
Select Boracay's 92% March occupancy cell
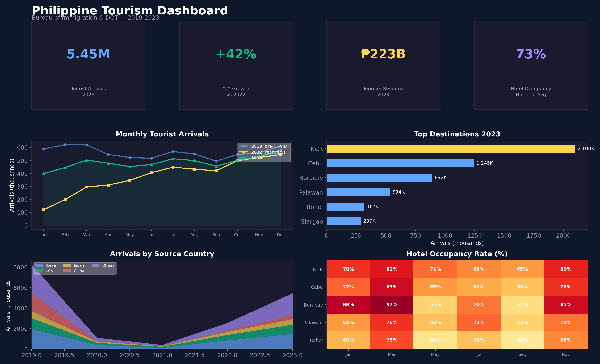(x=392, y=305)
